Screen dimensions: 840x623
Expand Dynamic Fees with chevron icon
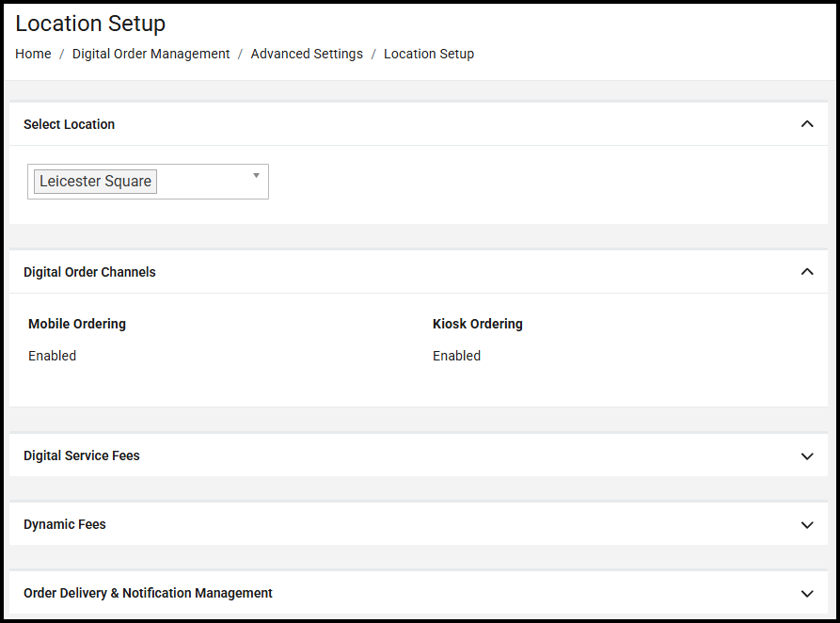coord(806,525)
